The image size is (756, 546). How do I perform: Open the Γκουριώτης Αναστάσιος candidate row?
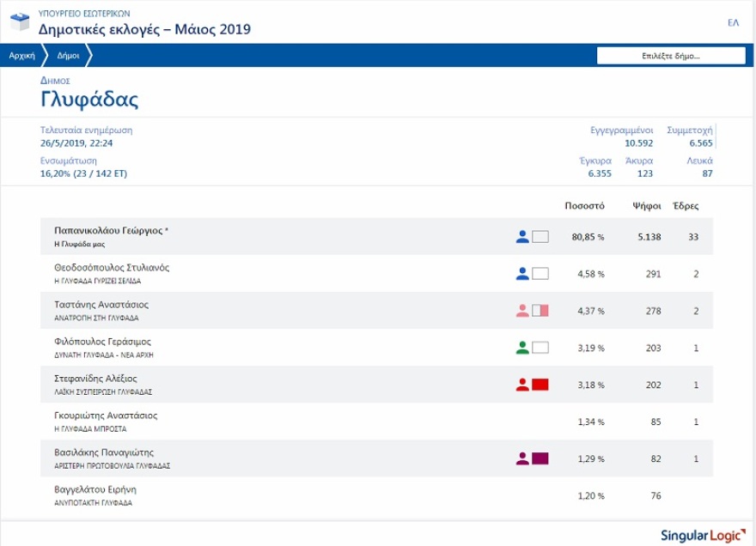tap(106, 416)
